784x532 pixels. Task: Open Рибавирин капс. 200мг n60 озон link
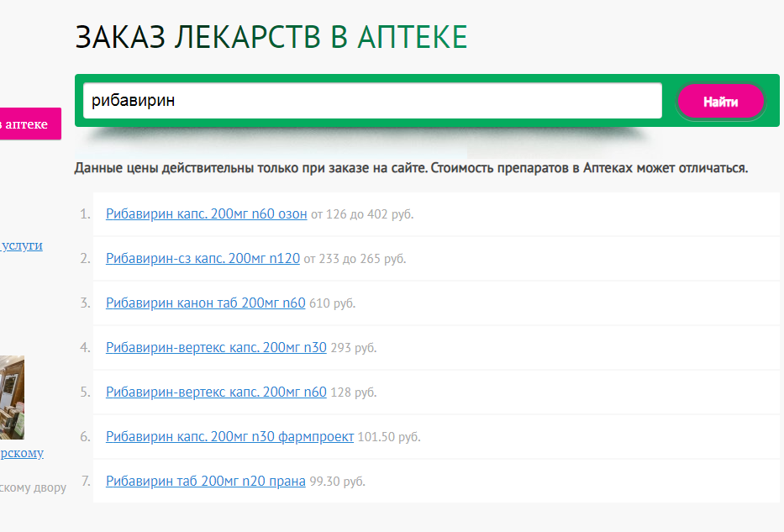click(206, 214)
